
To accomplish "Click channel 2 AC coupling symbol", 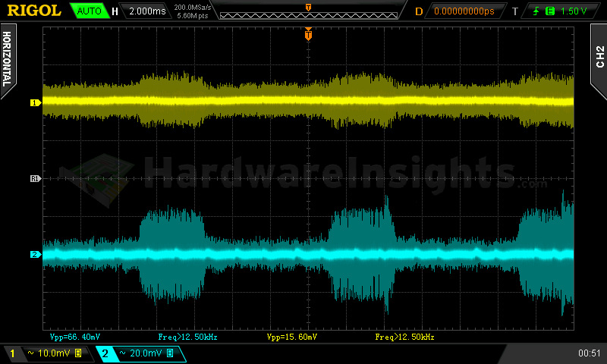I will 122,353.
